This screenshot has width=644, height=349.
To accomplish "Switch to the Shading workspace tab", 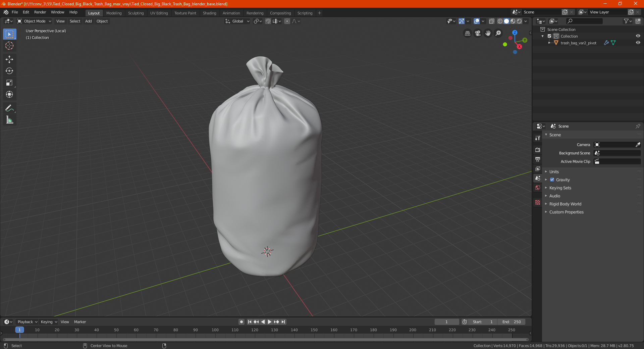I will pos(209,13).
